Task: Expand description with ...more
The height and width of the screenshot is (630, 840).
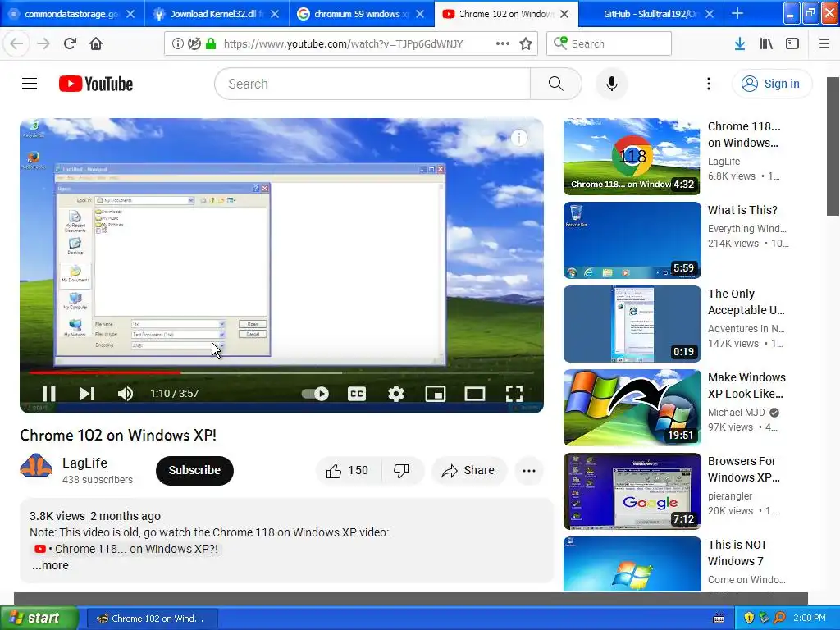Action: tap(50, 565)
